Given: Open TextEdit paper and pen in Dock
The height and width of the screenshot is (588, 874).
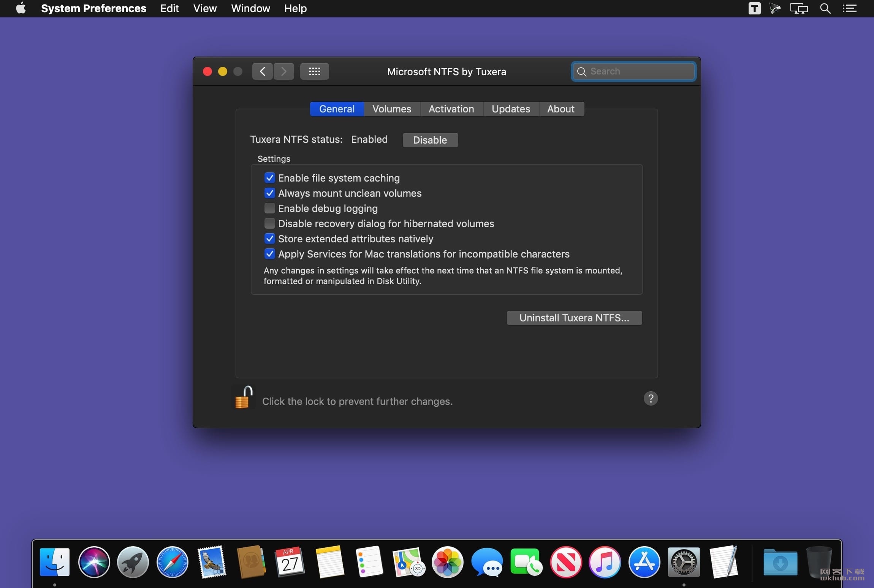Looking at the screenshot, I should pyautogui.click(x=723, y=562).
